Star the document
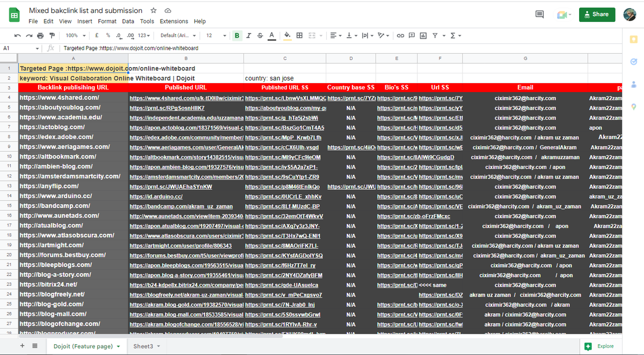The width and height of the screenshot is (644, 355). coord(154,10)
